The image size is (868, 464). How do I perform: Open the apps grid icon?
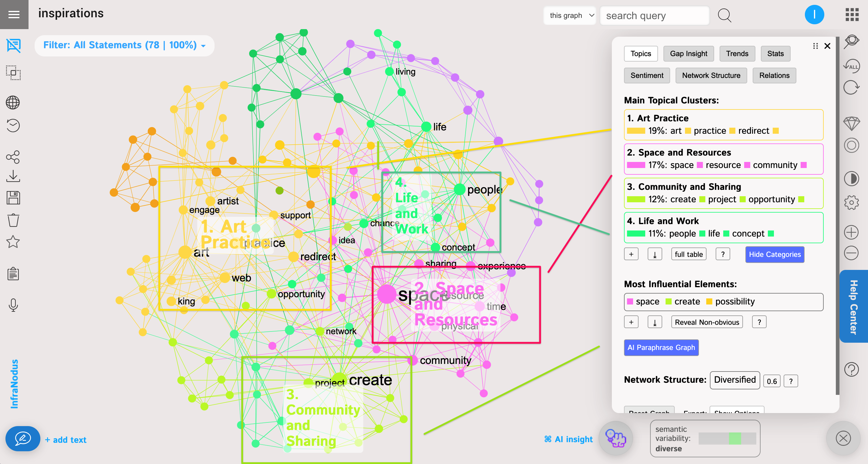pyautogui.click(x=852, y=15)
